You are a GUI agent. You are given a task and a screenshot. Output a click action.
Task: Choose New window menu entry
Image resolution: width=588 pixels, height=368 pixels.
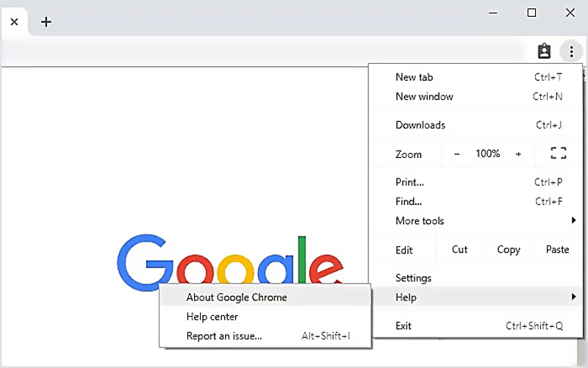tap(424, 96)
